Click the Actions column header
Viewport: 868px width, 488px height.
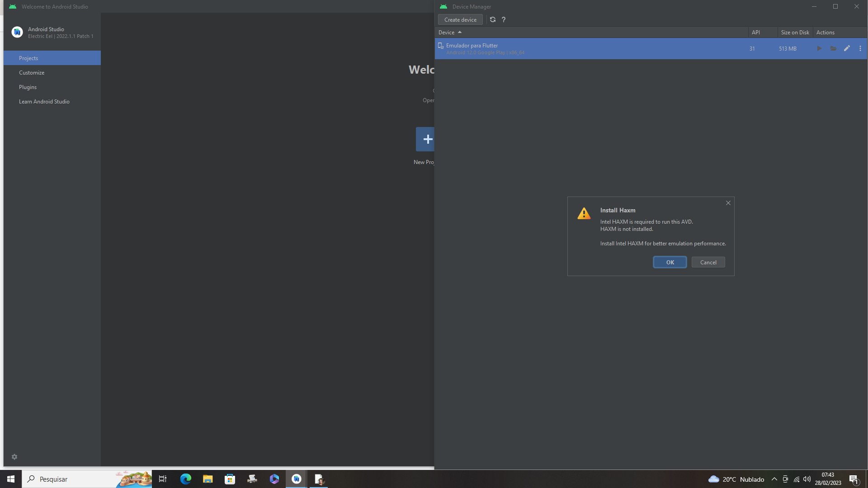point(840,32)
